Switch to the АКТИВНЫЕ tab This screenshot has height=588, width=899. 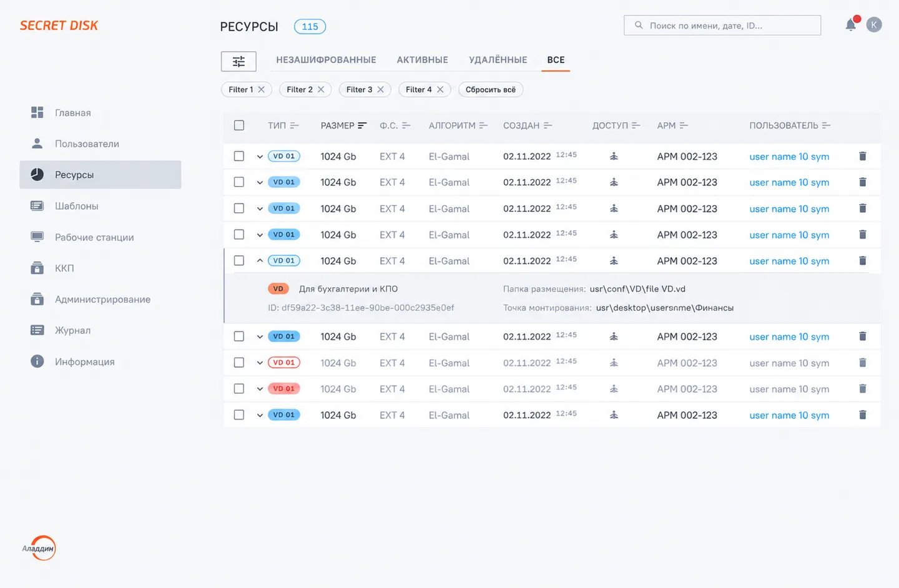[x=423, y=60]
